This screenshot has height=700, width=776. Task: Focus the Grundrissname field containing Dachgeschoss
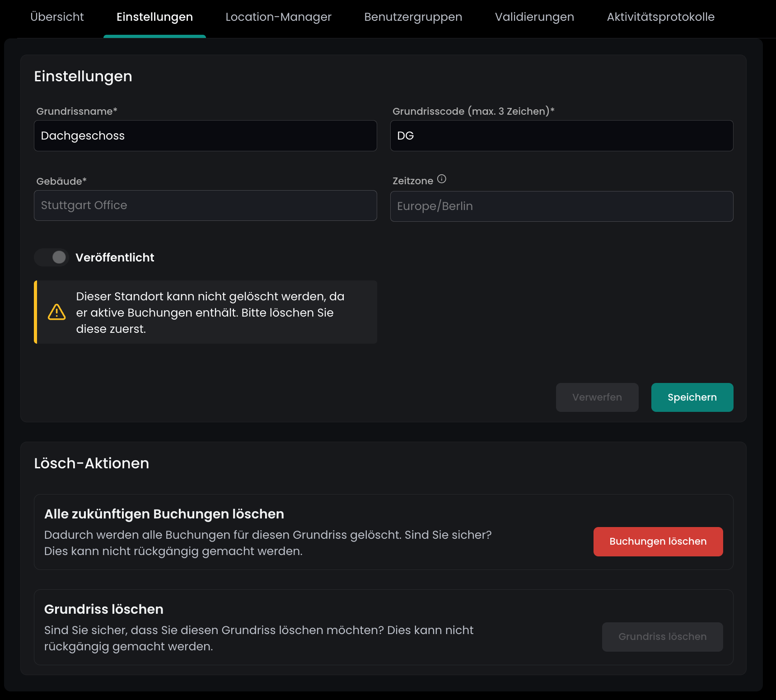[205, 136]
